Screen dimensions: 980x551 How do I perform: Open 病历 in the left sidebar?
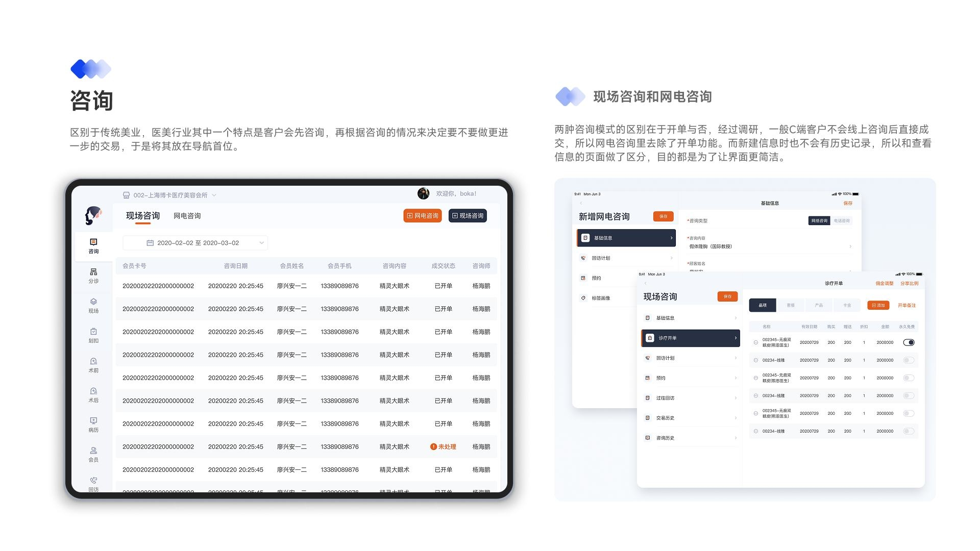tap(93, 424)
